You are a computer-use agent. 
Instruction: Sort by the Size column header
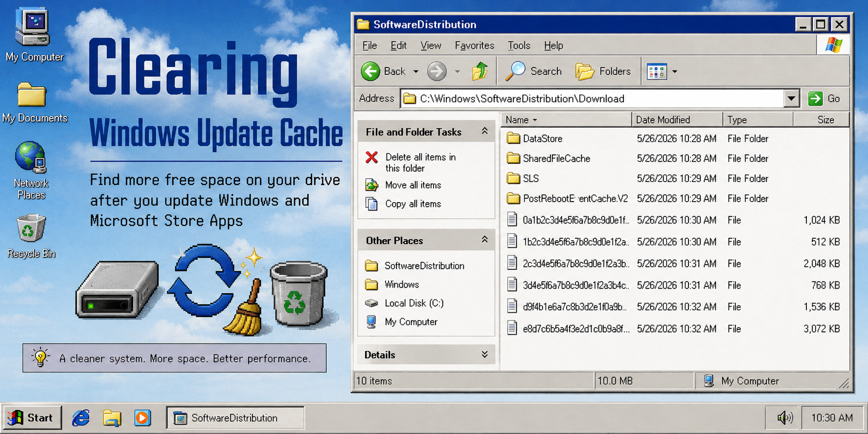(x=821, y=120)
